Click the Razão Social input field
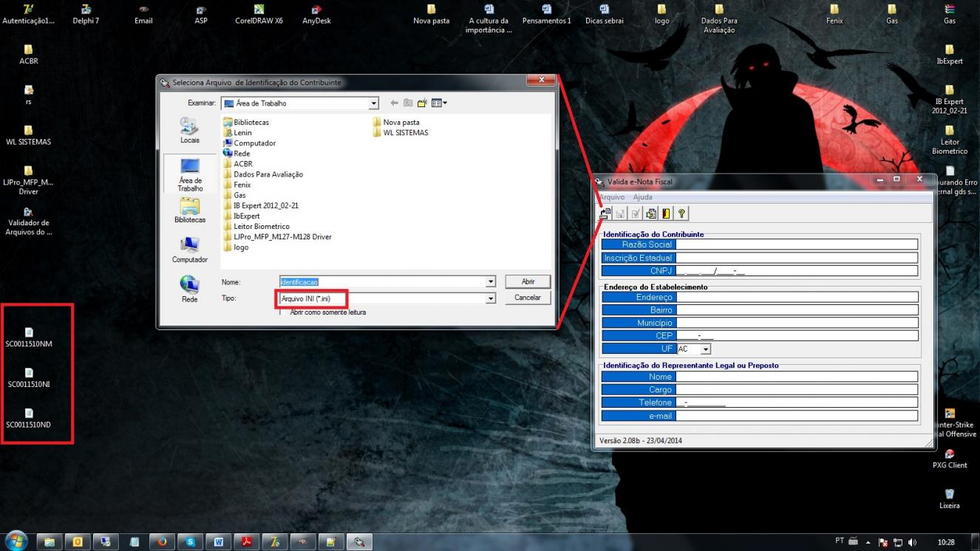The width and height of the screenshot is (980, 551). pos(797,244)
